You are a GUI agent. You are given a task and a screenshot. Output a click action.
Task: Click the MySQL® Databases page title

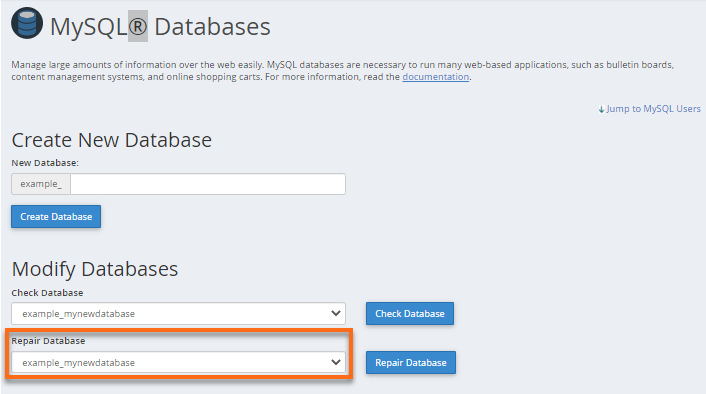[160, 27]
